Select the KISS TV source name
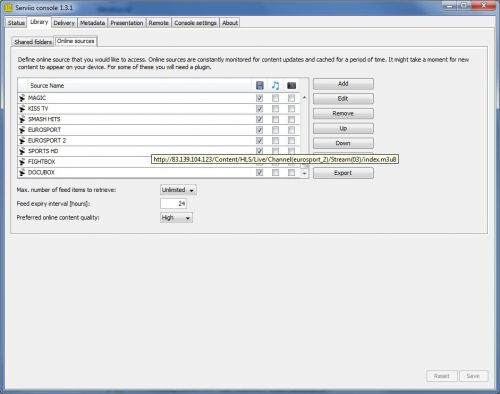Viewport: 500px width, 394px height. (38, 109)
